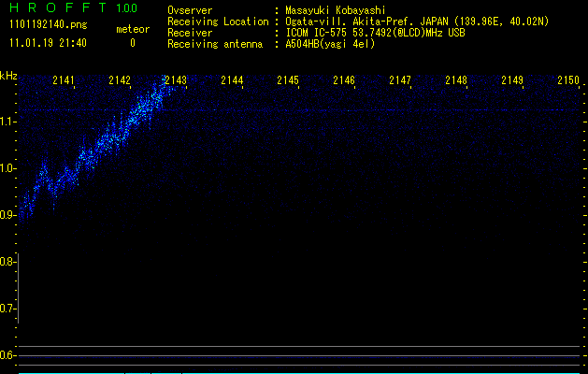Viewport: 588px width, 374px height.
Task: Click the 2142 time axis label
Action: (x=120, y=79)
